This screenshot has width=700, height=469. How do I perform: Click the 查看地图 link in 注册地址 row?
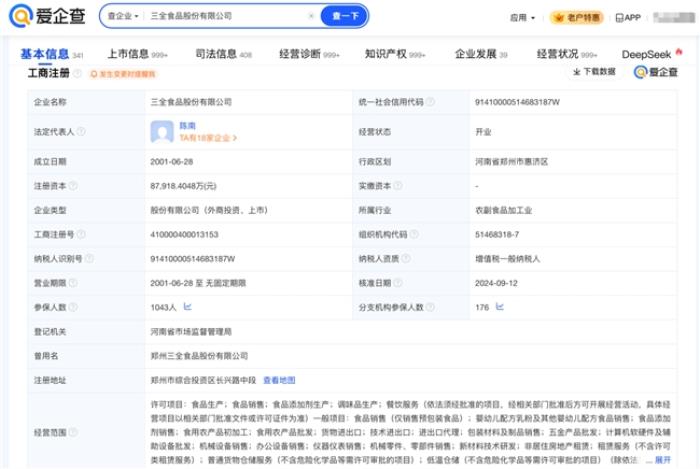point(279,380)
